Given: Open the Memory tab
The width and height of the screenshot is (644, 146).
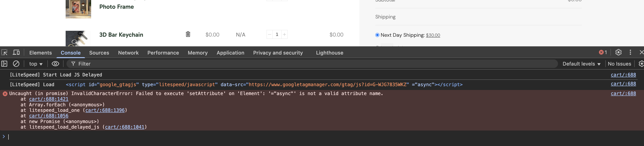Looking at the screenshot, I should [x=198, y=53].
